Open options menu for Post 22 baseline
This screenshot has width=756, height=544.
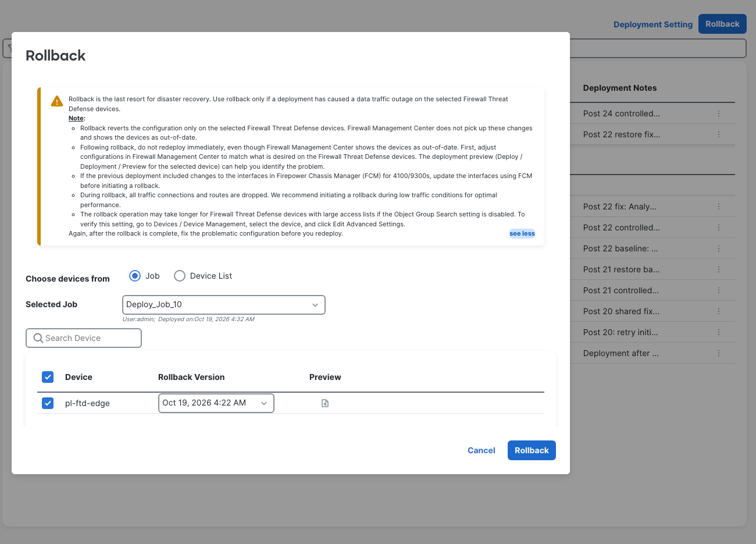(719, 248)
